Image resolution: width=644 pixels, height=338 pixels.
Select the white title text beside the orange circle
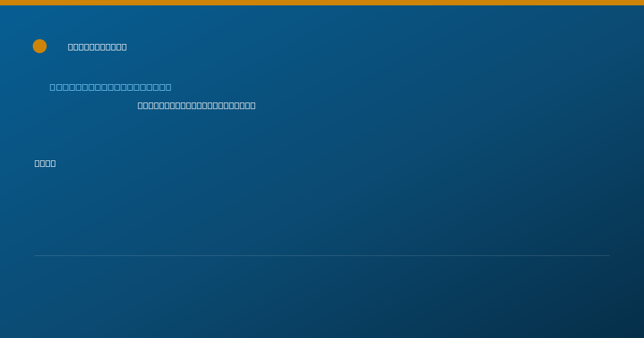point(97,47)
